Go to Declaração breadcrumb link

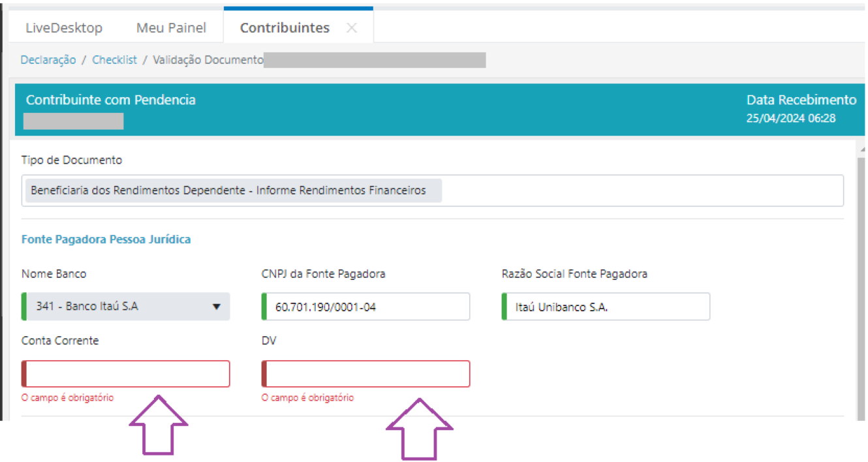(48, 59)
